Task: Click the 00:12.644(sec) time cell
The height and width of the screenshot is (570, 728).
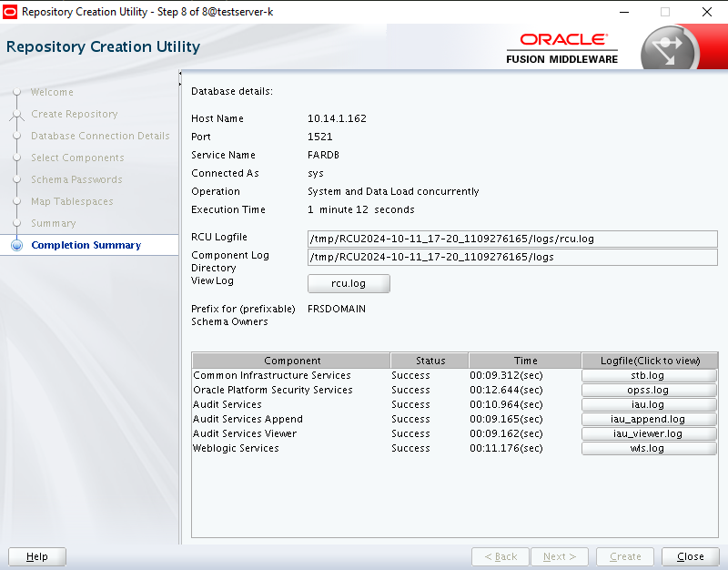Action: 506,390
